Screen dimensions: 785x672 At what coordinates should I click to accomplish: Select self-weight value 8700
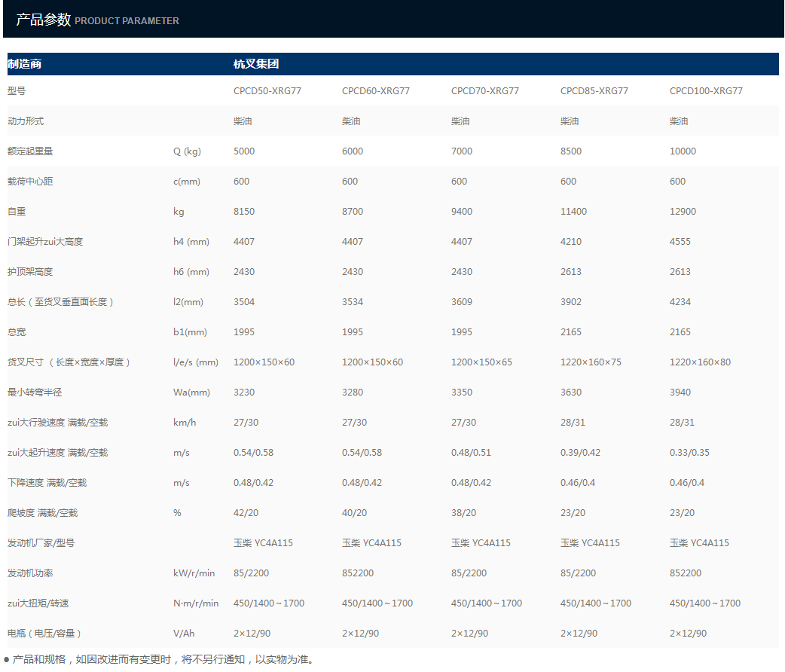(353, 211)
